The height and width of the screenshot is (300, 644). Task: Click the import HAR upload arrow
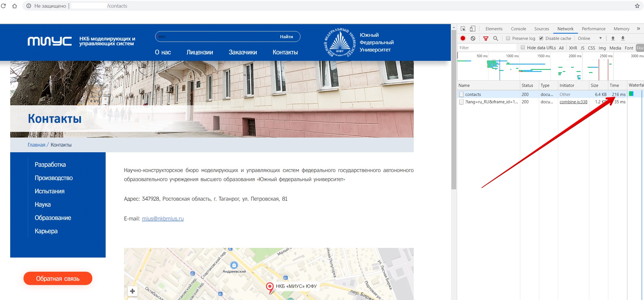pos(613,38)
